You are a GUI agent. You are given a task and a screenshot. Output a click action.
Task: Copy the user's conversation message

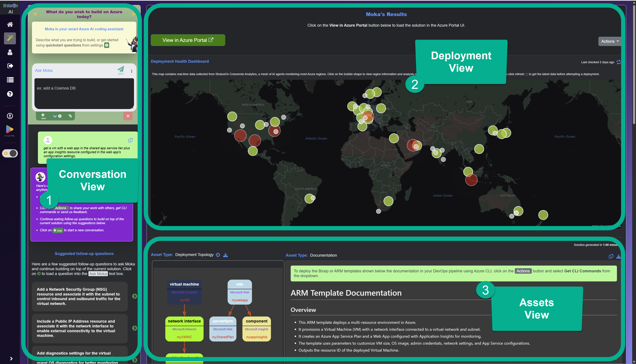(x=130, y=140)
